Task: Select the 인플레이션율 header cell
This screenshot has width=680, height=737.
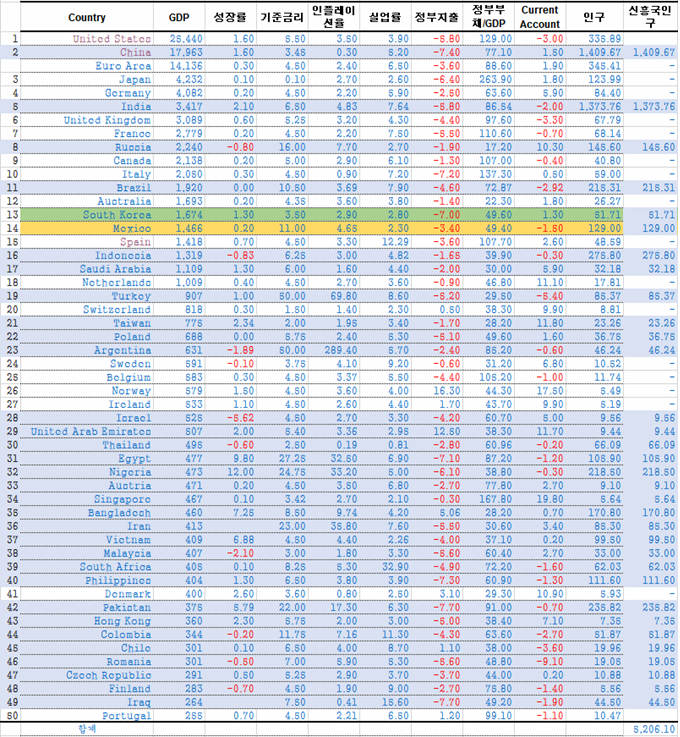Action: (334, 17)
